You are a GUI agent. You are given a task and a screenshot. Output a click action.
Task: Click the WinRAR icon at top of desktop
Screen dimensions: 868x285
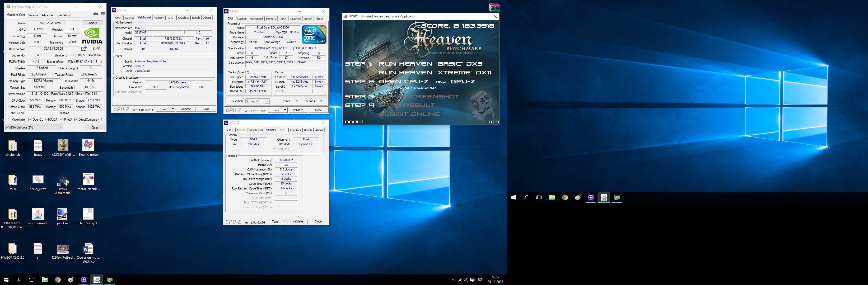[x=494, y=7]
